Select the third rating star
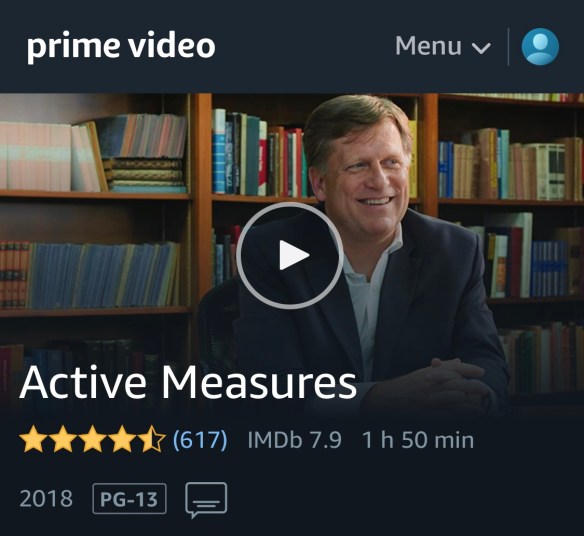The height and width of the screenshot is (536, 584). point(92,440)
